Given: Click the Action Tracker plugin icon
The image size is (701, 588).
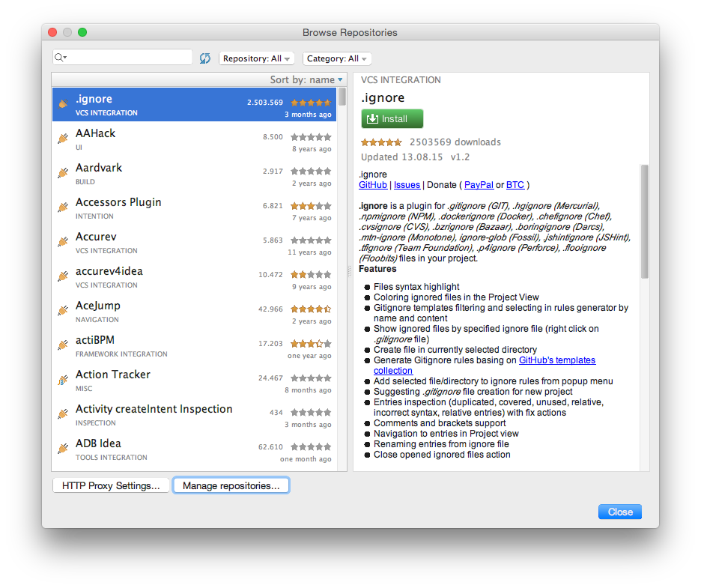Looking at the screenshot, I should coord(63,380).
